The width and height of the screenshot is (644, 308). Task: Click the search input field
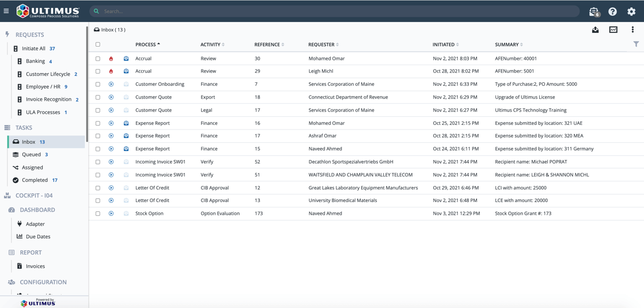[334, 11]
